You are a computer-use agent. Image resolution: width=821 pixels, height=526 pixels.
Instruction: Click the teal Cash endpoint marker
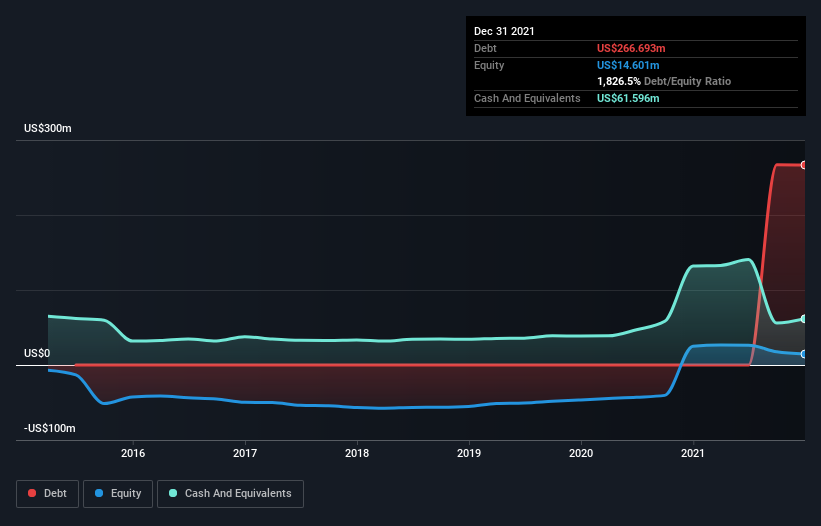pos(804,319)
